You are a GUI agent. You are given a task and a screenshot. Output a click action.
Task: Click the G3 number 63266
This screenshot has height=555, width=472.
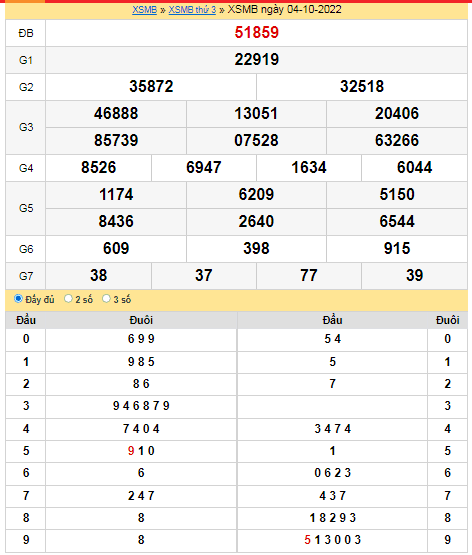point(397,141)
